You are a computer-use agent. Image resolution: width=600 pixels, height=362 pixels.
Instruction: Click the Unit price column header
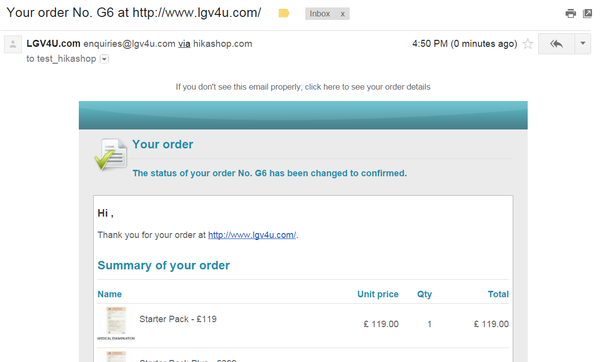pyautogui.click(x=378, y=294)
